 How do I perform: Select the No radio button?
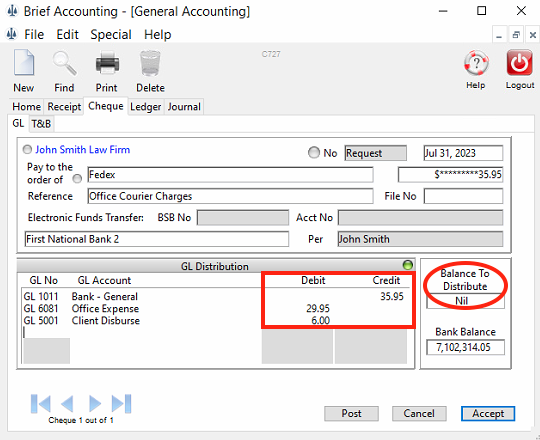314,153
